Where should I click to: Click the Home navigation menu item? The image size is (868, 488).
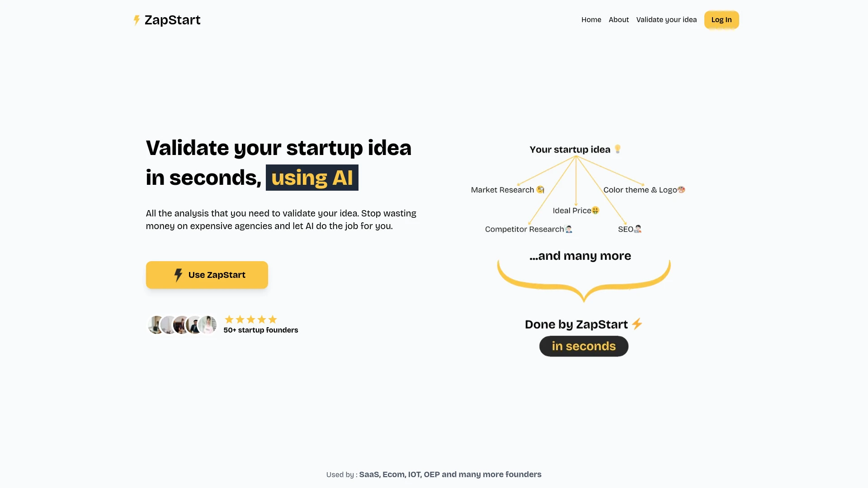(591, 20)
